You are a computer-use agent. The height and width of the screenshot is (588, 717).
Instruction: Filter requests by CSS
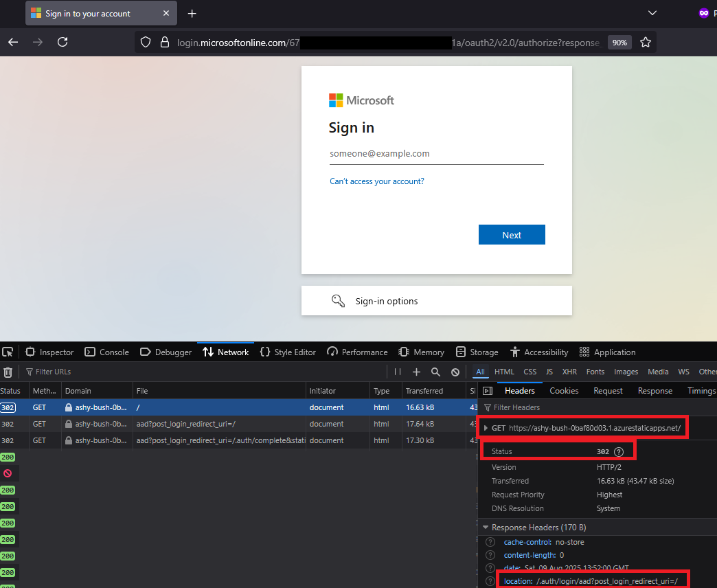click(x=530, y=372)
